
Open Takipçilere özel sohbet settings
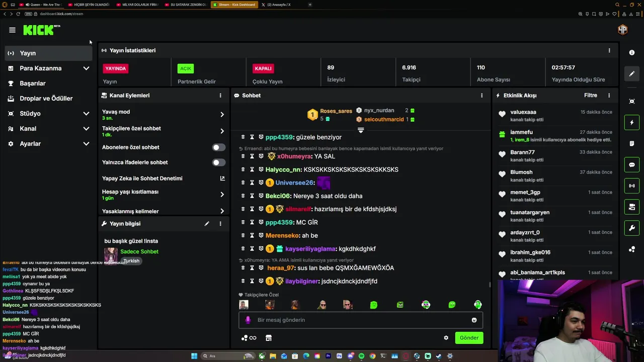point(164,131)
